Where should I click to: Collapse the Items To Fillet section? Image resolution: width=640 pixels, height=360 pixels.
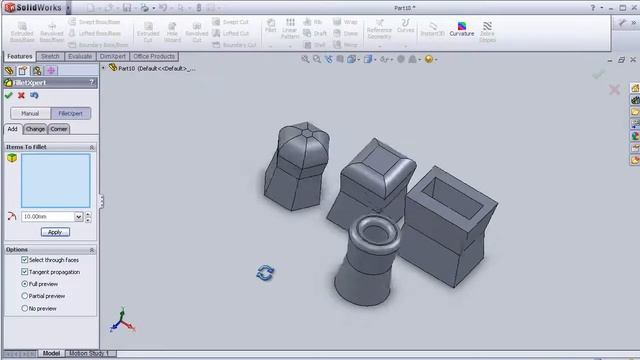click(91, 147)
